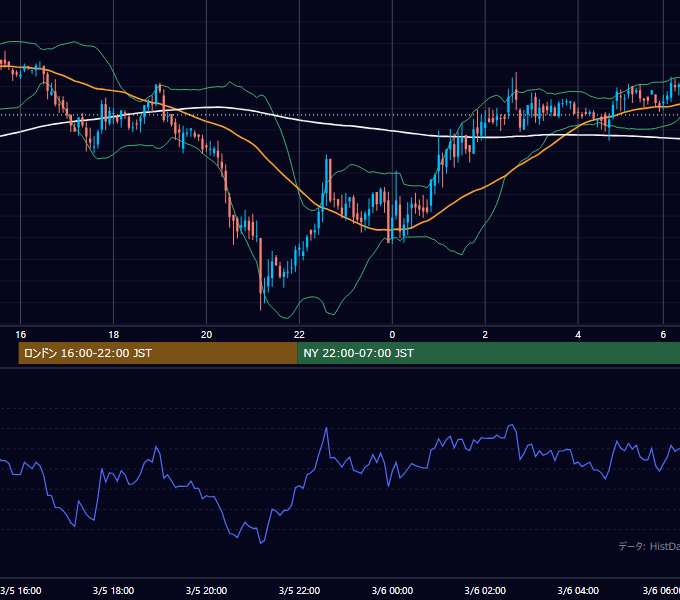Click the candlestick spike high after 22:30

326,157
